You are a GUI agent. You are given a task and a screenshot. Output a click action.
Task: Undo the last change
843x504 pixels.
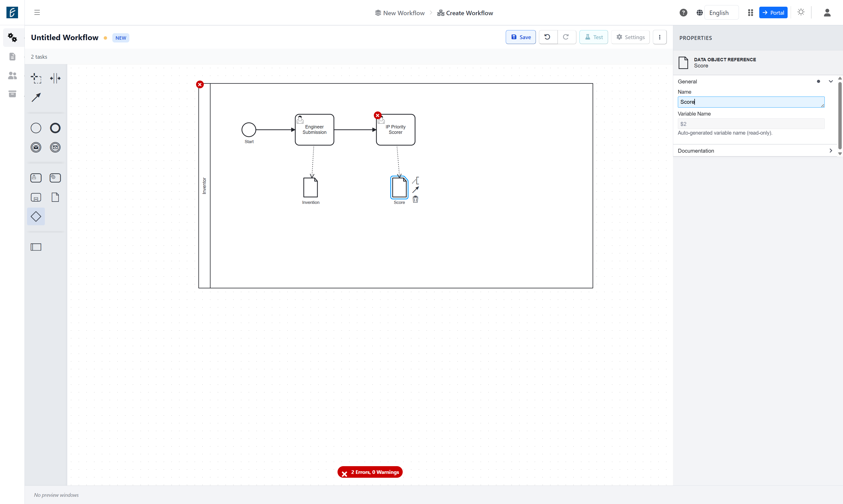tap(547, 37)
